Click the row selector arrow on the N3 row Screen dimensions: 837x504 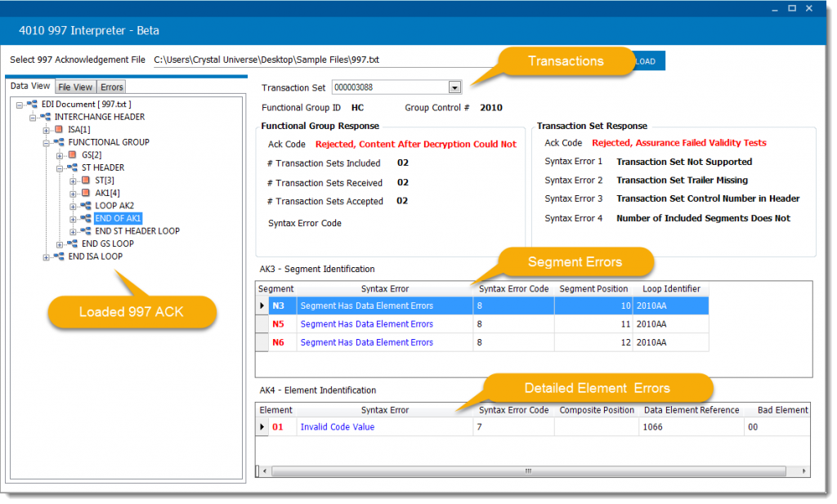click(x=263, y=306)
